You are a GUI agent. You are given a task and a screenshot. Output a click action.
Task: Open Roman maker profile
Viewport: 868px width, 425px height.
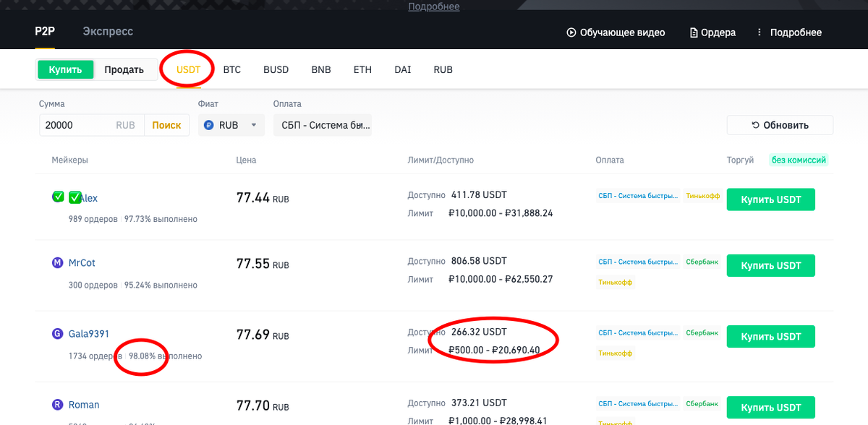click(x=84, y=405)
